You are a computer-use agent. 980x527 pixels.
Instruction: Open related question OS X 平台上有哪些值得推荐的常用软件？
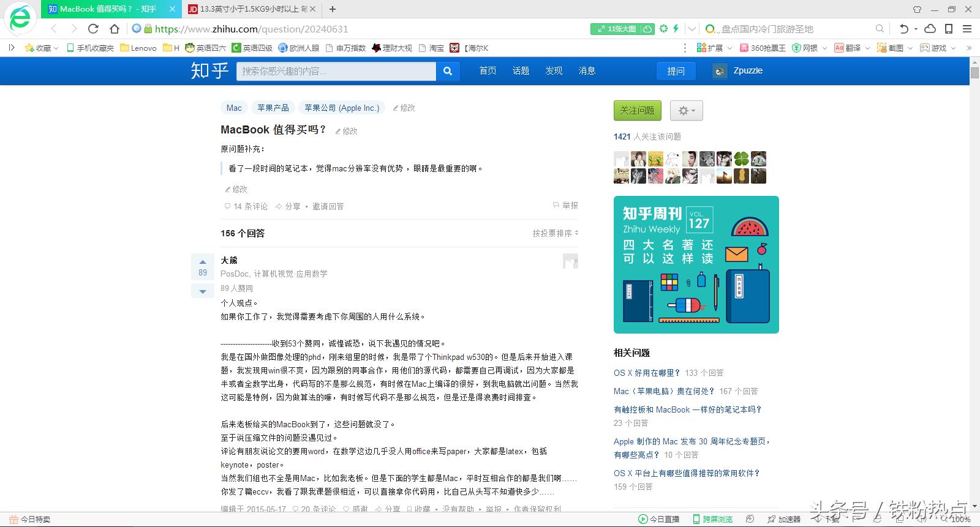(687, 473)
